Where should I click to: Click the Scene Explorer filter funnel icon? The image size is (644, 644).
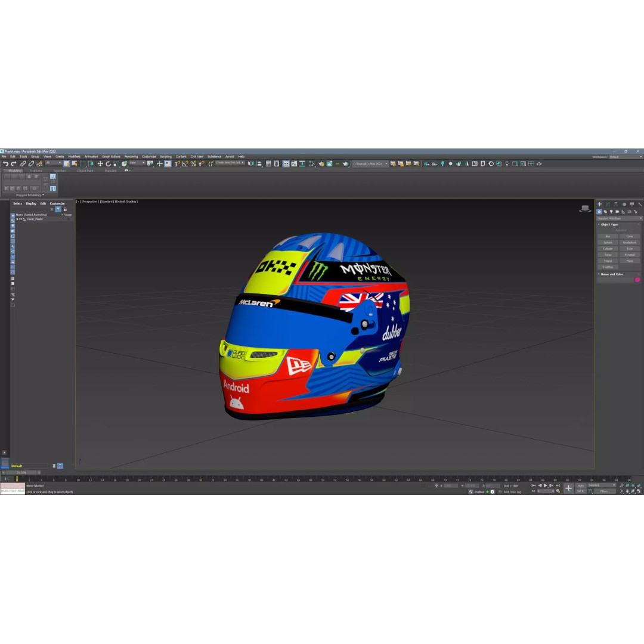(58, 209)
